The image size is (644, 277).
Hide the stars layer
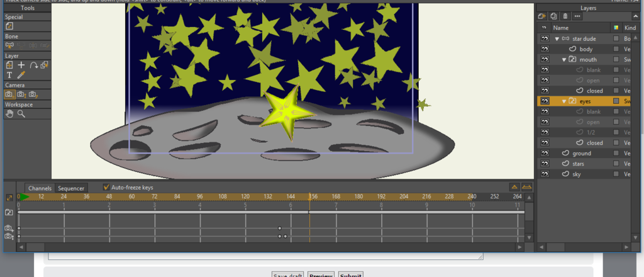tap(545, 164)
